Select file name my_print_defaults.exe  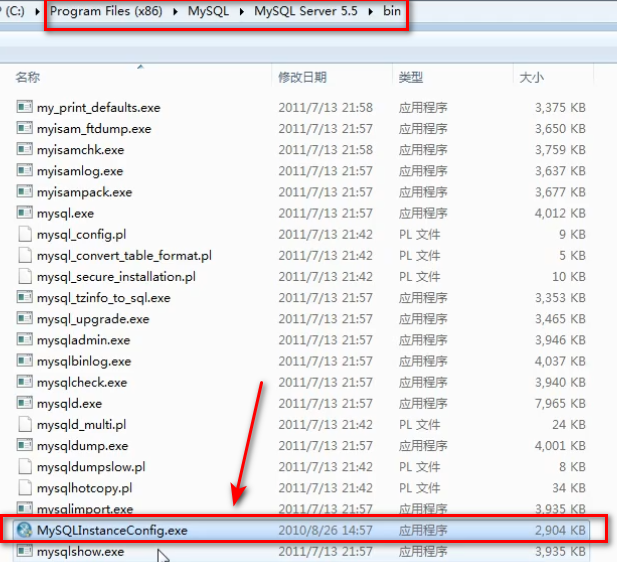click(99, 107)
